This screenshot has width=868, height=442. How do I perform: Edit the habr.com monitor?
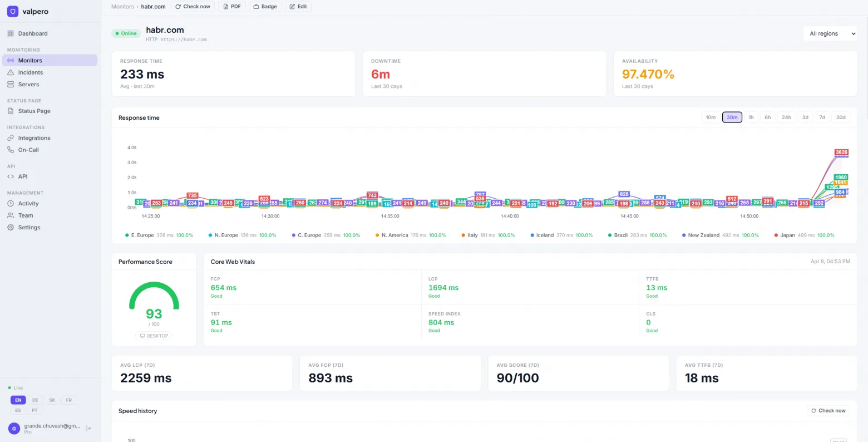tap(298, 7)
